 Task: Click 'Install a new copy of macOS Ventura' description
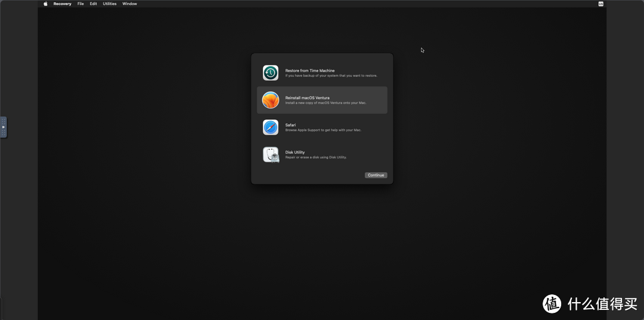[x=326, y=103]
